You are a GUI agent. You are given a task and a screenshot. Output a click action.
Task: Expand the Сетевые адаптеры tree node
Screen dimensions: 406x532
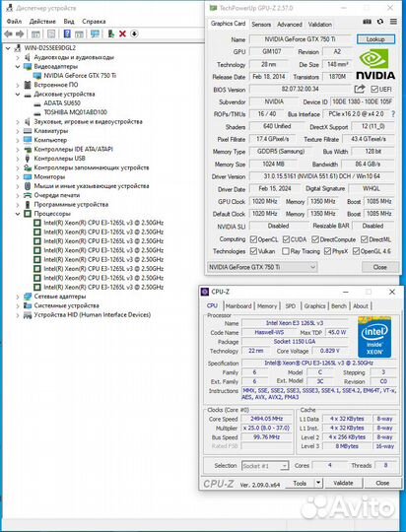[x=18, y=297]
